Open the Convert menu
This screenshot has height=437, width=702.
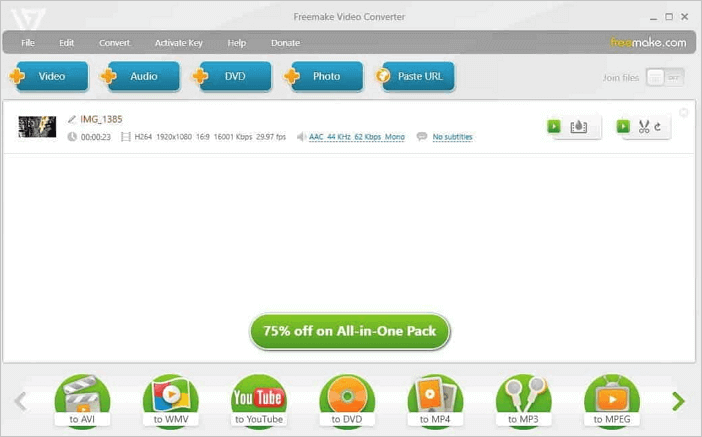pyautogui.click(x=114, y=43)
